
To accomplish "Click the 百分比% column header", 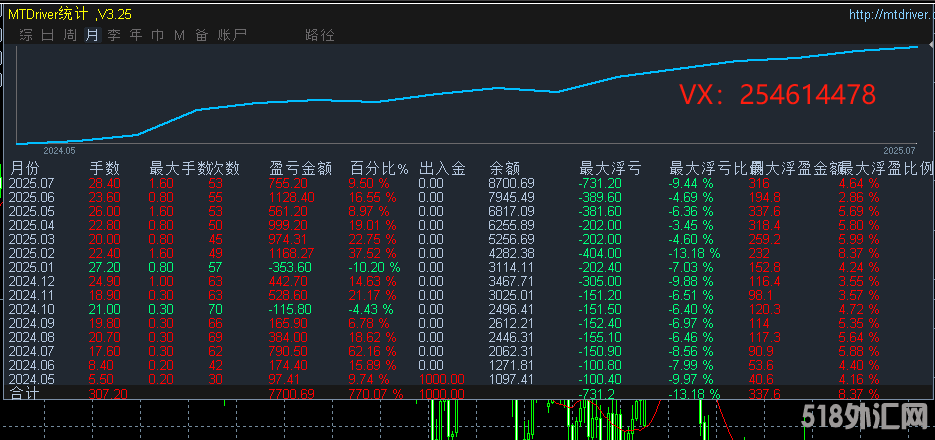I will point(379,168).
